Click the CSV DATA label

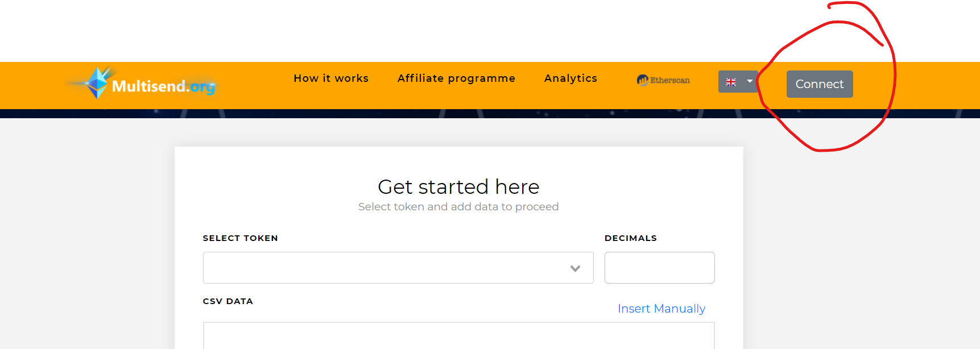[x=228, y=301]
